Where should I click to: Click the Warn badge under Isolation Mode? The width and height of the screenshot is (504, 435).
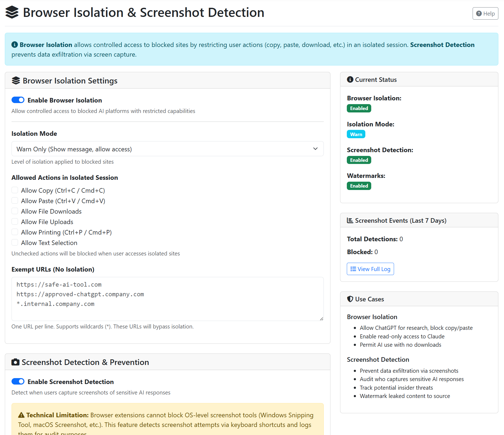pyautogui.click(x=356, y=134)
